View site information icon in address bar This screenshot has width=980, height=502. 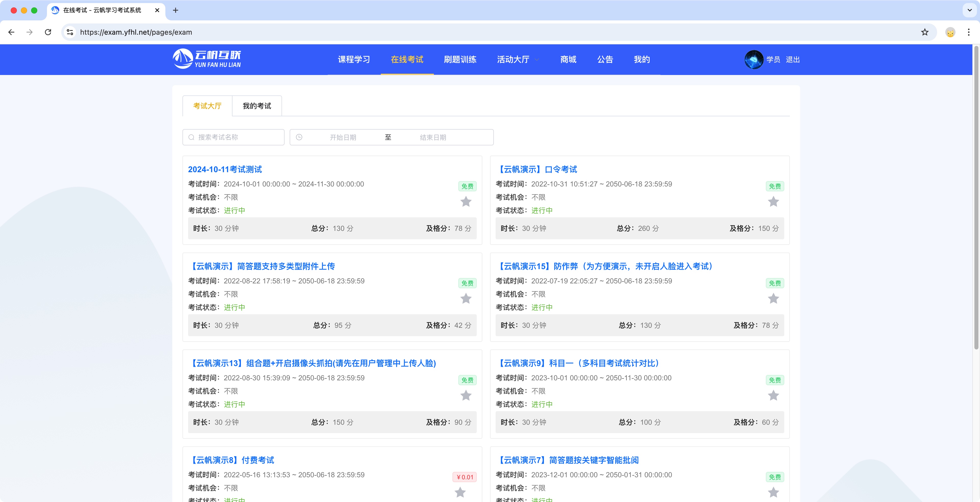70,32
